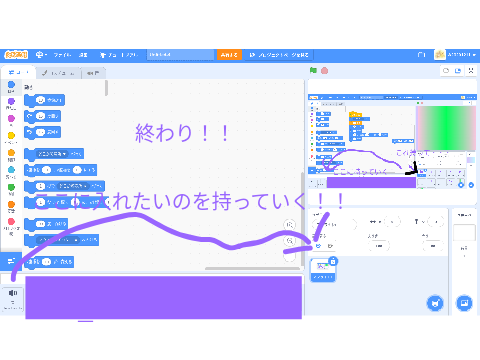The height and width of the screenshot is (360, 480).
Task: Select the orange Control block category
Action: pyautogui.click(x=11, y=155)
